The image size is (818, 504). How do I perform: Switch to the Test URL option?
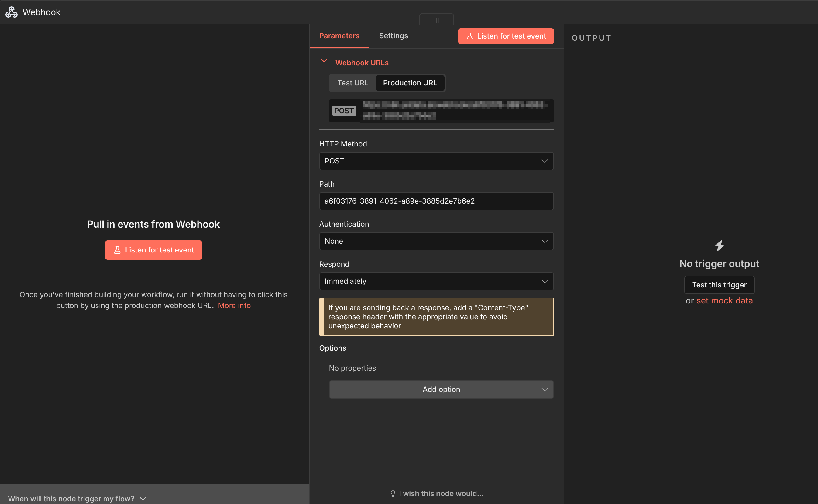[352, 83]
